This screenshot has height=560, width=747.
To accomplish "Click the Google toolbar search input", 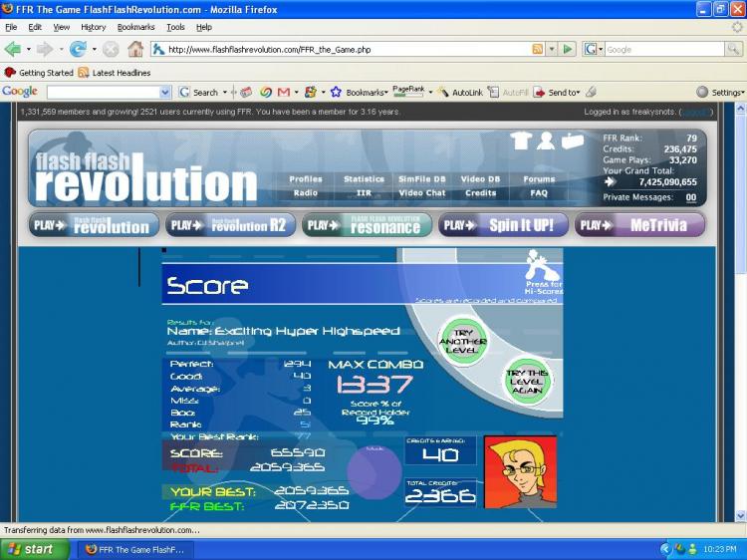I will tap(104, 92).
